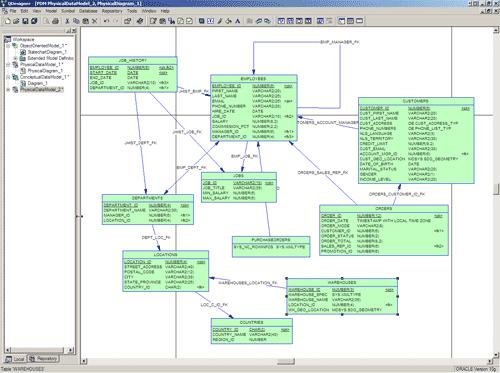
Task: Select the CUSTOMERS table in diagram
Action: 416,140
